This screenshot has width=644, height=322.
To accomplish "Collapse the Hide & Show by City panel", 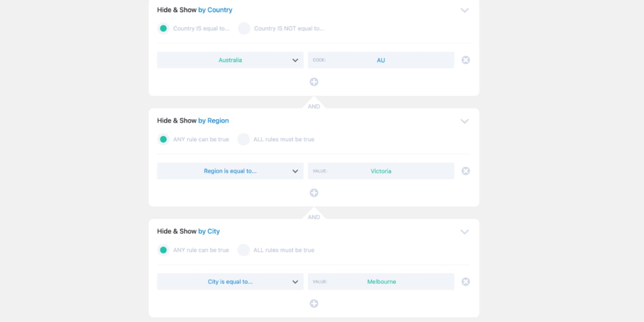I will click(464, 232).
